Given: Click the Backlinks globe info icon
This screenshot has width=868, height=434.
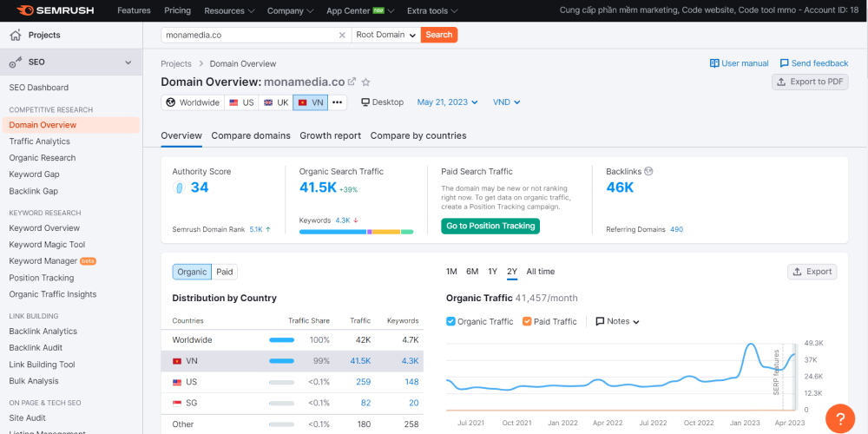Looking at the screenshot, I should tap(648, 171).
